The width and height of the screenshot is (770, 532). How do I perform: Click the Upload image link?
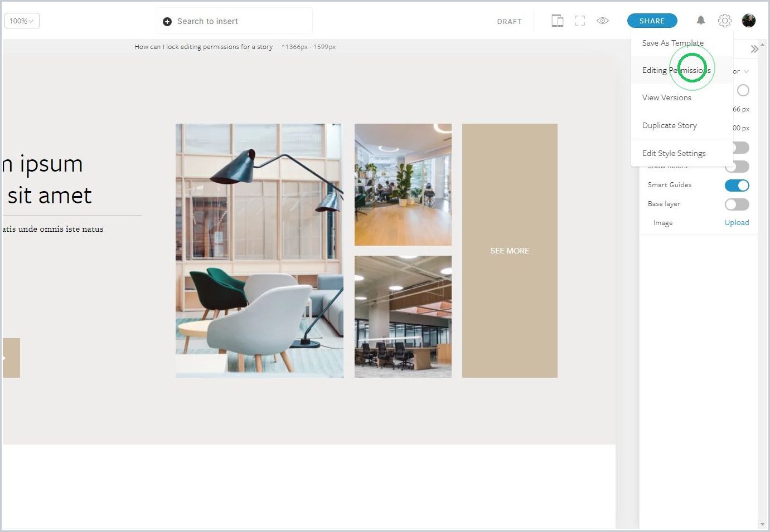(x=737, y=222)
